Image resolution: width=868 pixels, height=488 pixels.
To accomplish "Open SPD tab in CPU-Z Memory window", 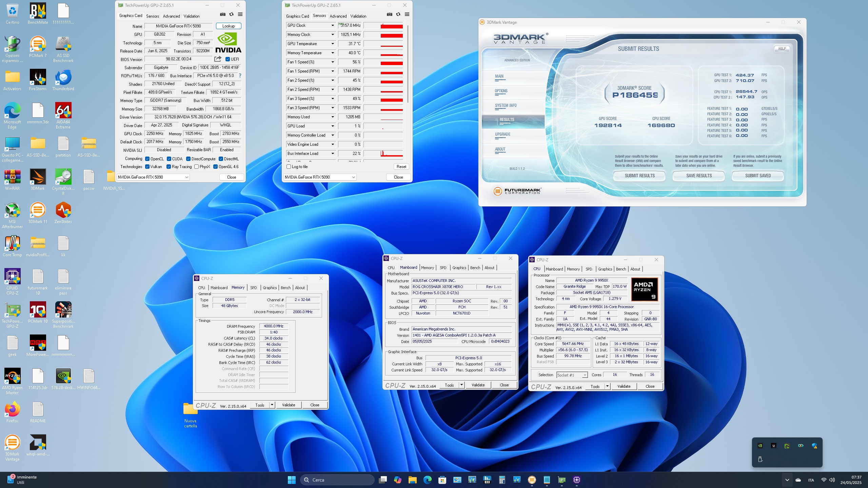I will coord(253,287).
